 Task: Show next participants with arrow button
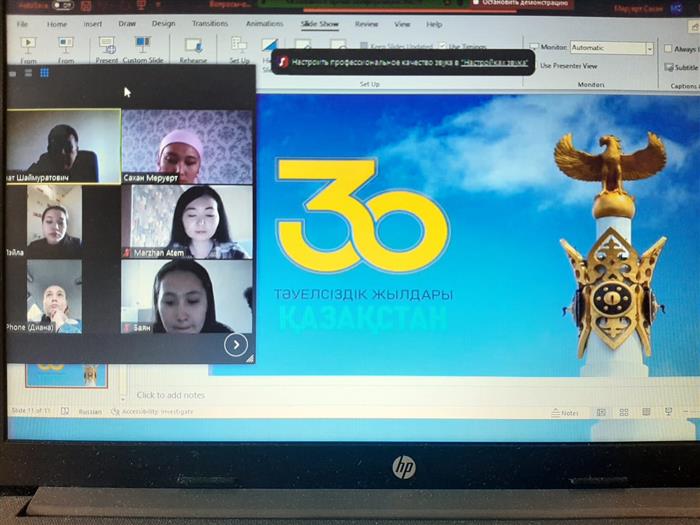[x=235, y=345]
